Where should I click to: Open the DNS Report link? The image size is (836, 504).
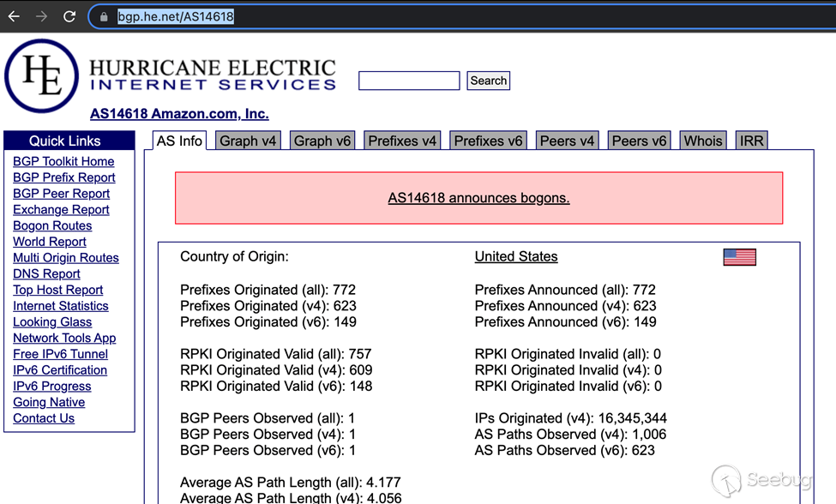tap(46, 273)
